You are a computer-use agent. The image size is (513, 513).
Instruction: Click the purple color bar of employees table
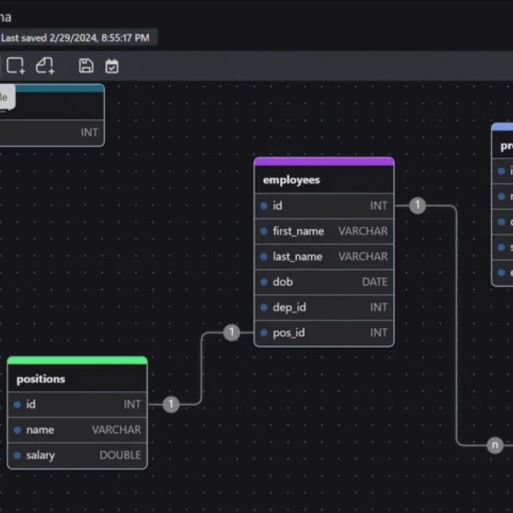click(x=324, y=162)
